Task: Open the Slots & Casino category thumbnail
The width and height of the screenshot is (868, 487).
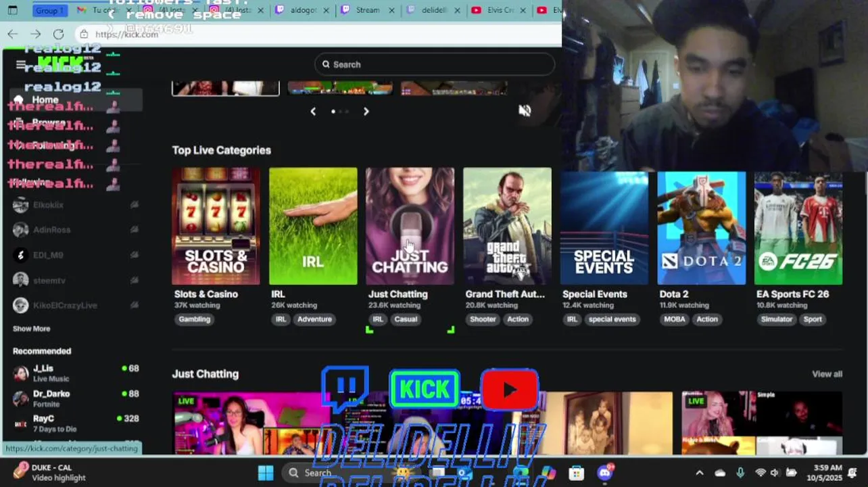Action: coord(216,226)
